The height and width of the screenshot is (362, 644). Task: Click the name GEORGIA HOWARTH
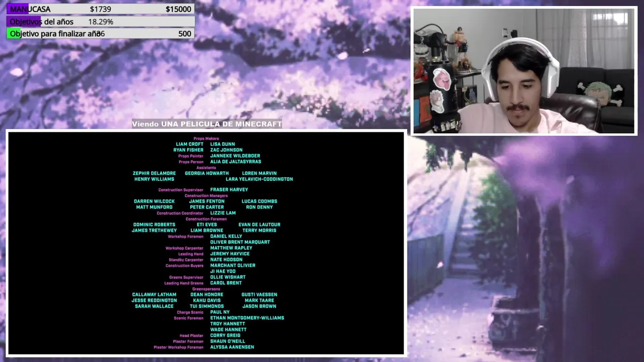point(207,173)
